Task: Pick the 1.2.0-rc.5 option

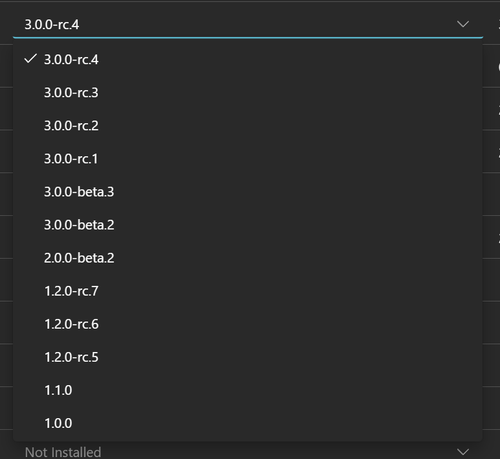Action: (247, 357)
